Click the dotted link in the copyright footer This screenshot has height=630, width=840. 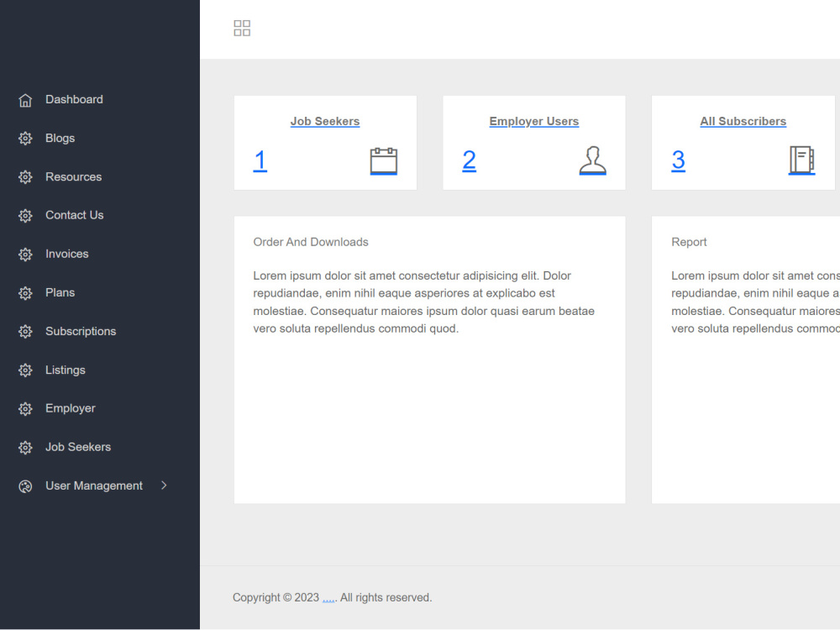tap(328, 598)
